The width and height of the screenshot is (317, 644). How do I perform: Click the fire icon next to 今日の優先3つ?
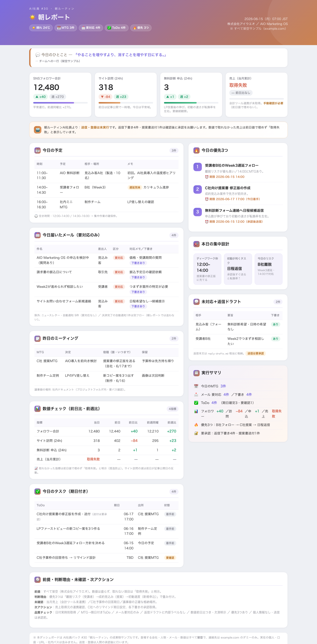[196, 150]
